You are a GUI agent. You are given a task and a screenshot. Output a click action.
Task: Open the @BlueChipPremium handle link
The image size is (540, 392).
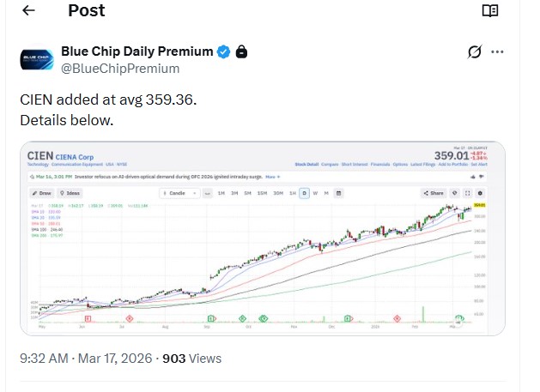(120, 69)
